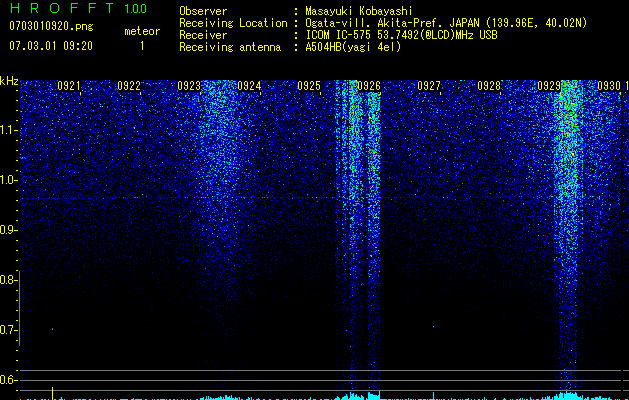The height and width of the screenshot is (400, 629).
Task: Click the receiving location Ogata-vill. Akita-Pref. text
Action: 446,23
